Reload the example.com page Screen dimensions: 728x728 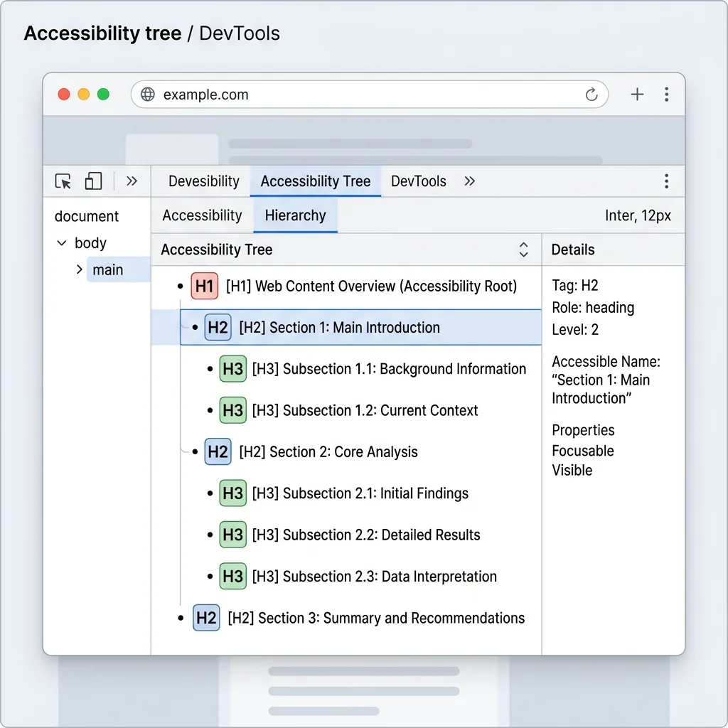point(591,95)
